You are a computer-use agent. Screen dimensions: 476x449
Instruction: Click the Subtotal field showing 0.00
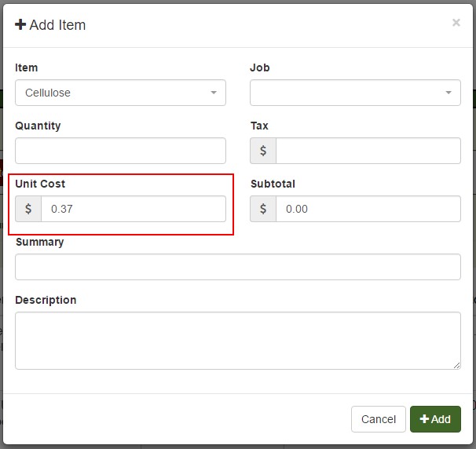pos(368,209)
